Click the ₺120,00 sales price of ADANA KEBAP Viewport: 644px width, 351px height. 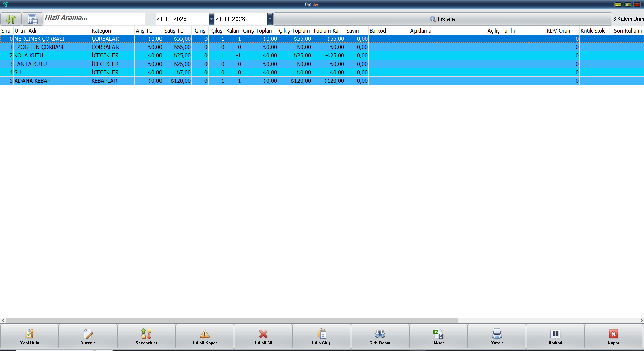[177, 81]
